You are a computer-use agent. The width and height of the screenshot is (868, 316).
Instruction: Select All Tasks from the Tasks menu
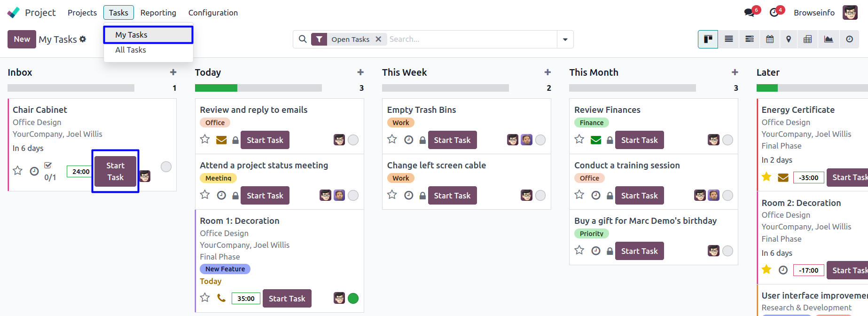(x=131, y=50)
